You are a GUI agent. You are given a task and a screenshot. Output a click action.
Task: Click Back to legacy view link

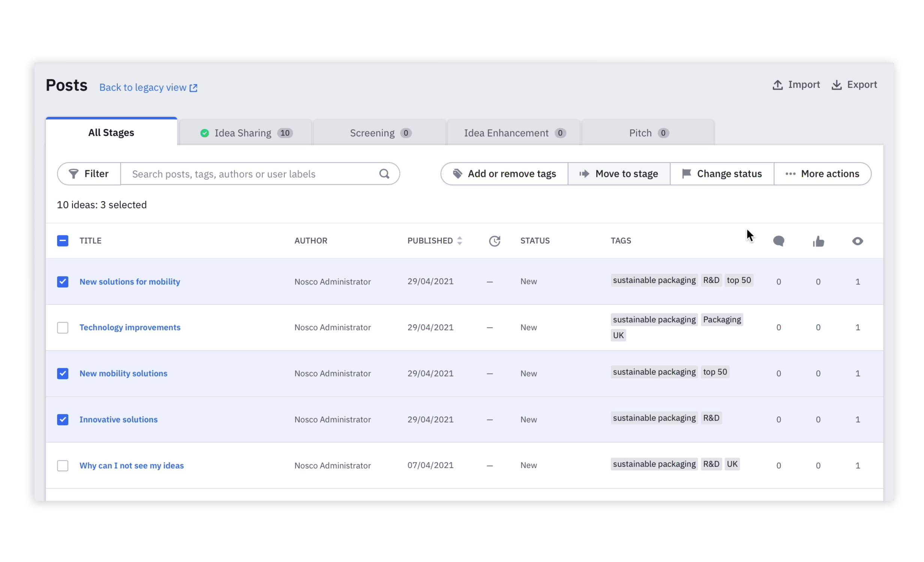point(148,88)
